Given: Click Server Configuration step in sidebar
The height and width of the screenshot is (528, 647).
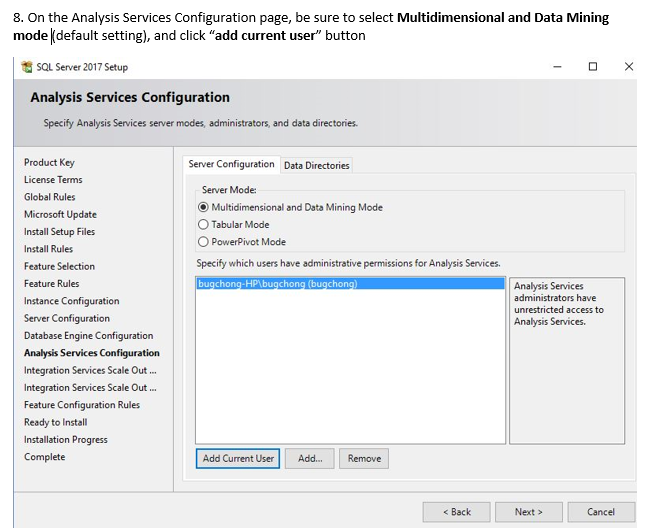Looking at the screenshot, I should (67, 318).
